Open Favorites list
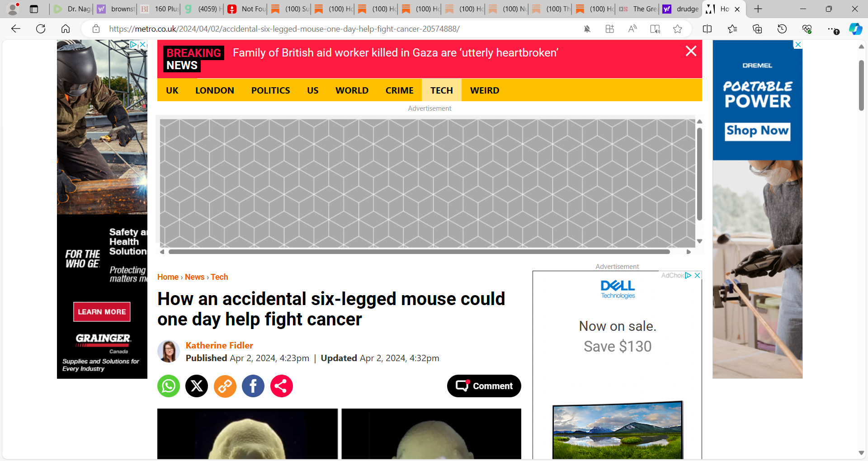The image size is (868, 461). click(732, 29)
